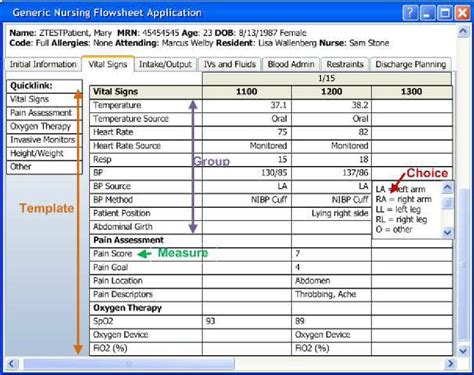Image resolution: width=474 pixels, height=375 pixels.
Task: Open Invasive Monitors quicklink
Action: [44, 140]
